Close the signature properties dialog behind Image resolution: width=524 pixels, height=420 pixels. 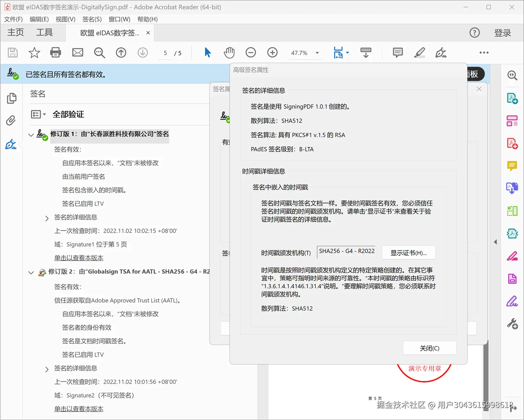click(x=479, y=89)
